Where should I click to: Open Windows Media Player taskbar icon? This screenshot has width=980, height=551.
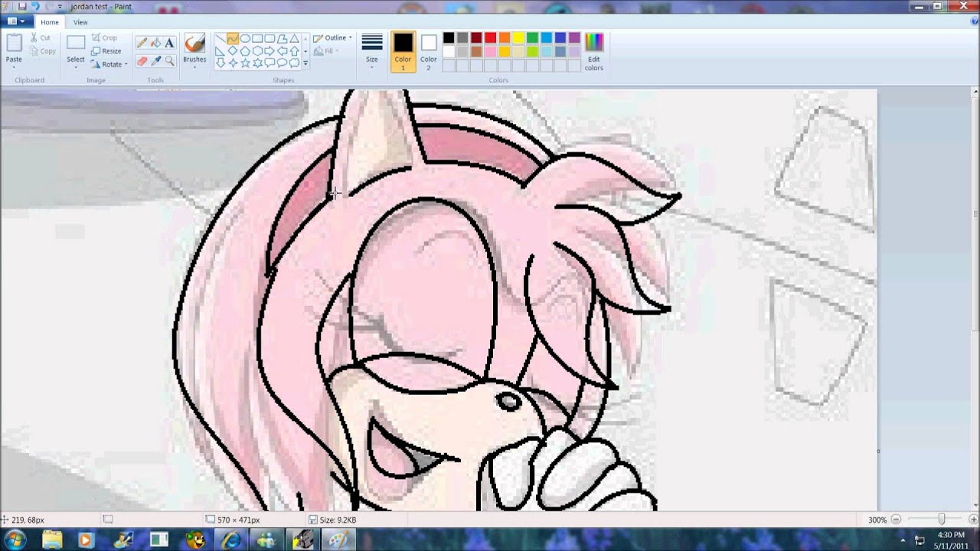(86, 540)
